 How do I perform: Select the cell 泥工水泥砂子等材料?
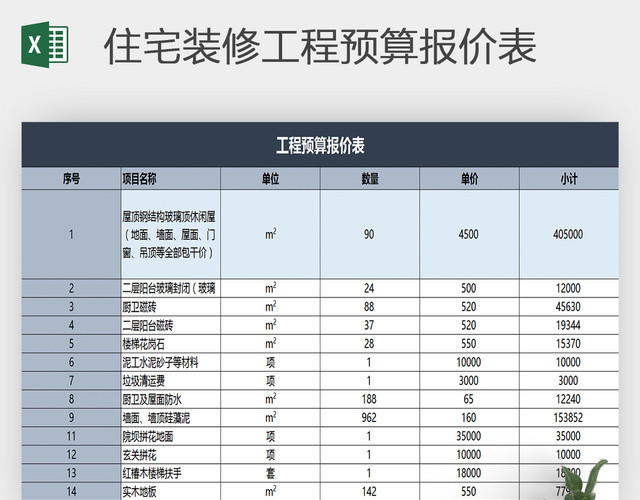tap(171, 362)
